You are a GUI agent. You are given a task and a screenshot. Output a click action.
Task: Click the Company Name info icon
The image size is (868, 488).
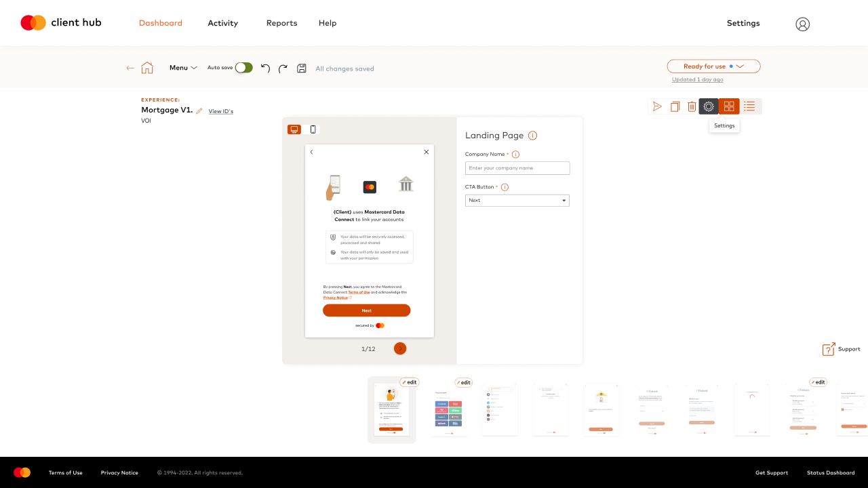tap(515, 155)
